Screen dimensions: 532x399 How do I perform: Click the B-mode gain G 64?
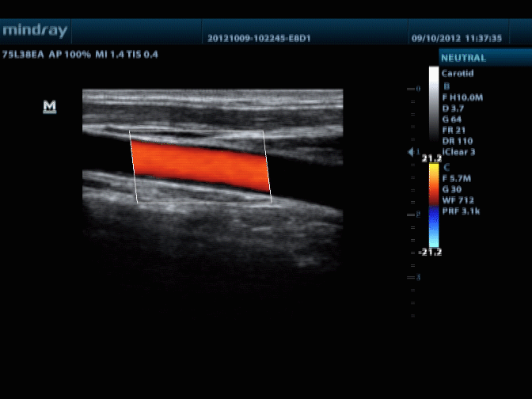click(454, 119)
